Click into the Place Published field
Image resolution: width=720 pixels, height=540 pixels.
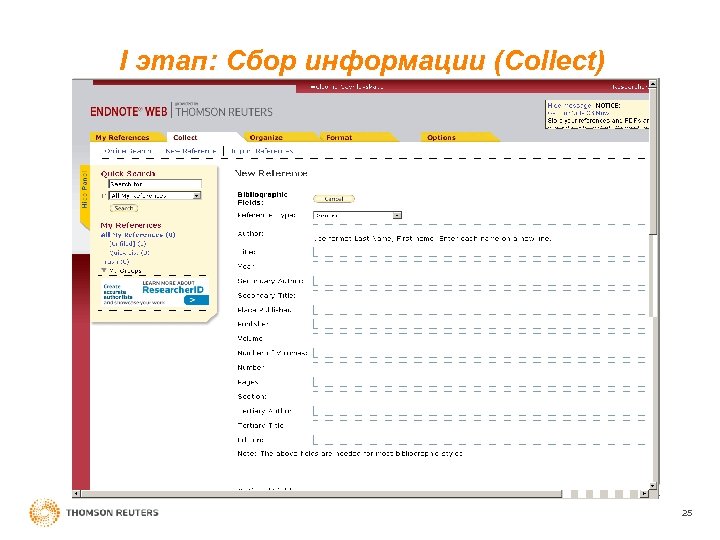[x=479, y=310]
